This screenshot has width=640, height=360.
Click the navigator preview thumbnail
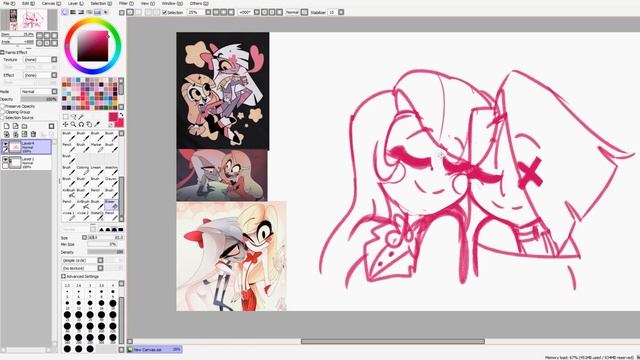point(28,20)
